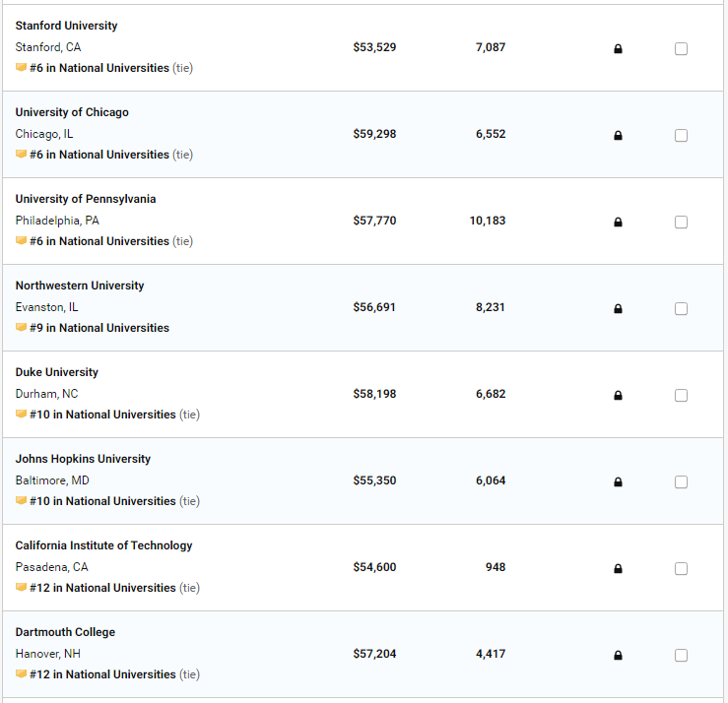Click the lock icon in Stanford University row
This screenshot has width=728, height=703.
point(618,48)
